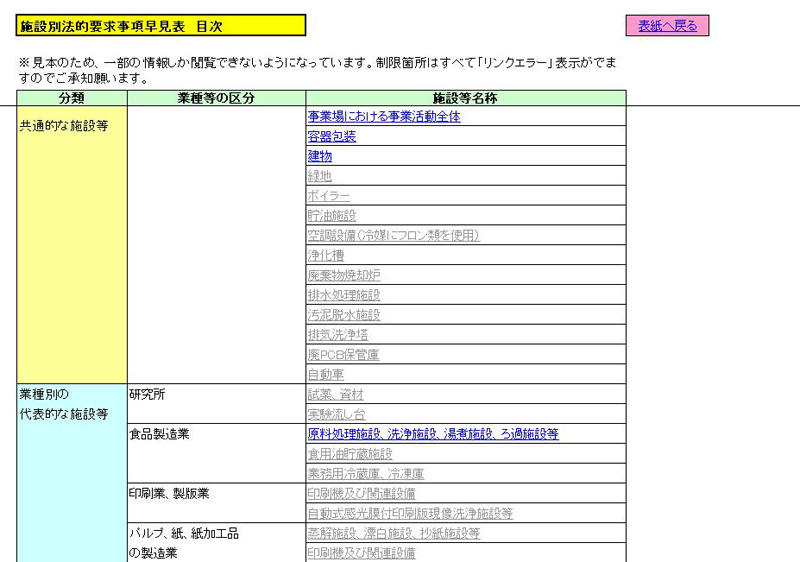Viewport: 800px width, 562px height.
Task: Open the 試薬、資材 link
Action: 336,395
